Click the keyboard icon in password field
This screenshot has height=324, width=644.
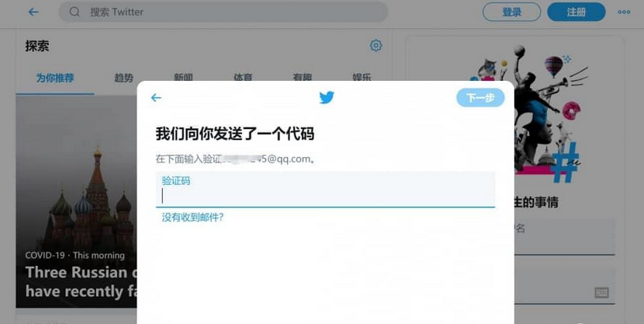pyautogui.click(x=601, y=293)
